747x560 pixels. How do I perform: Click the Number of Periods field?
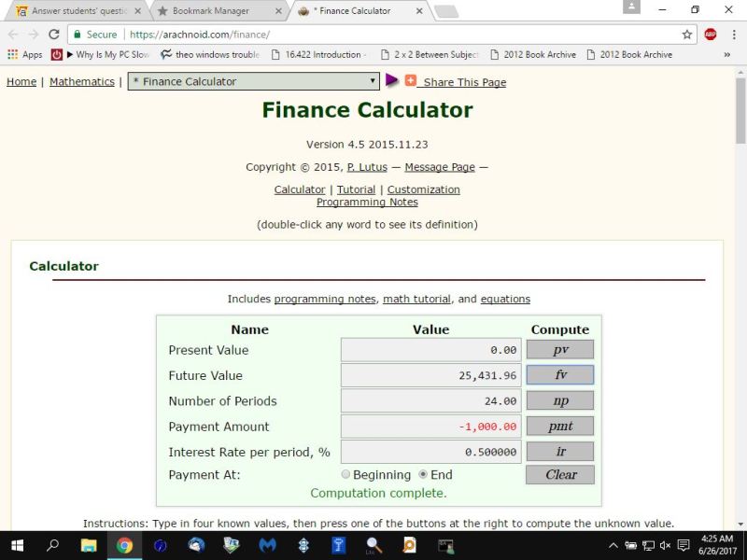tap(431, 400)
